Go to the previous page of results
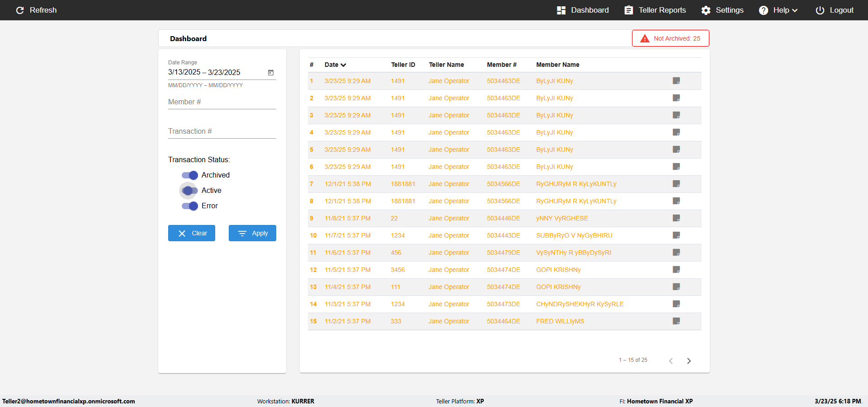 point(671,360)
